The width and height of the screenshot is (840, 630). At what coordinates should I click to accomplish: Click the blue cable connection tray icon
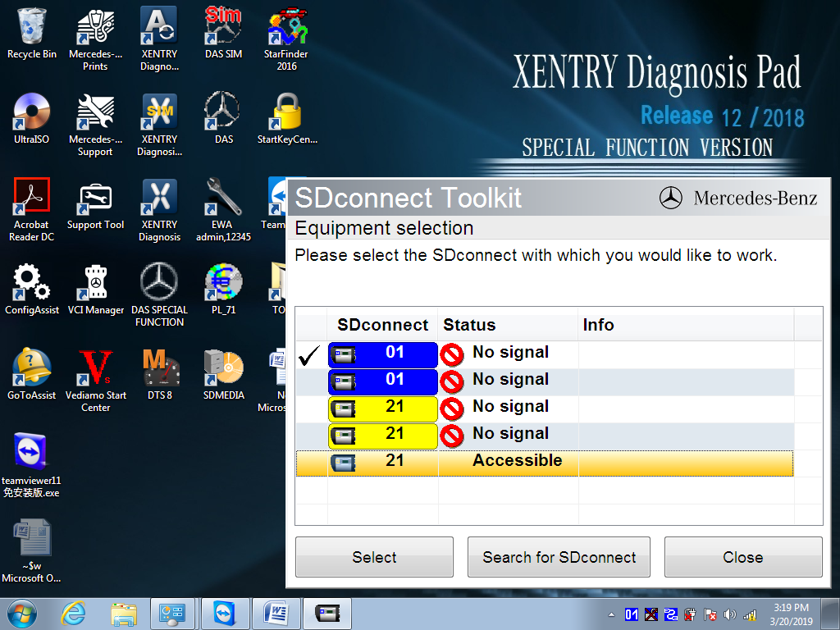[x=671, y=614]
